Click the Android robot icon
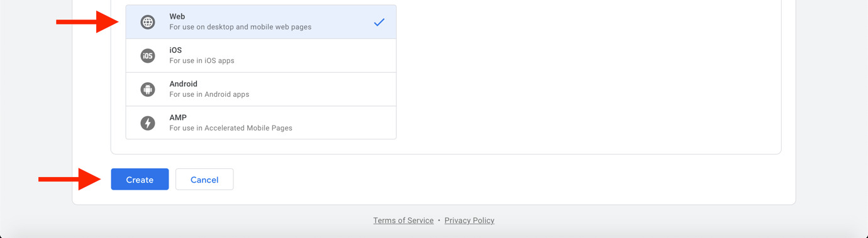The width and height of the screenshot is (868, 238). tap(148, 89)
